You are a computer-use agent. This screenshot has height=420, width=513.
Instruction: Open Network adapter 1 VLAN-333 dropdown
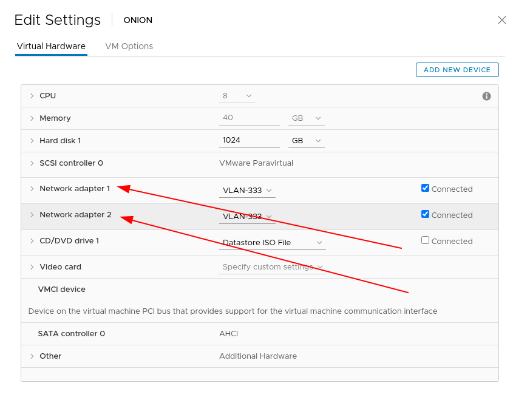click(x=248, y=191)
